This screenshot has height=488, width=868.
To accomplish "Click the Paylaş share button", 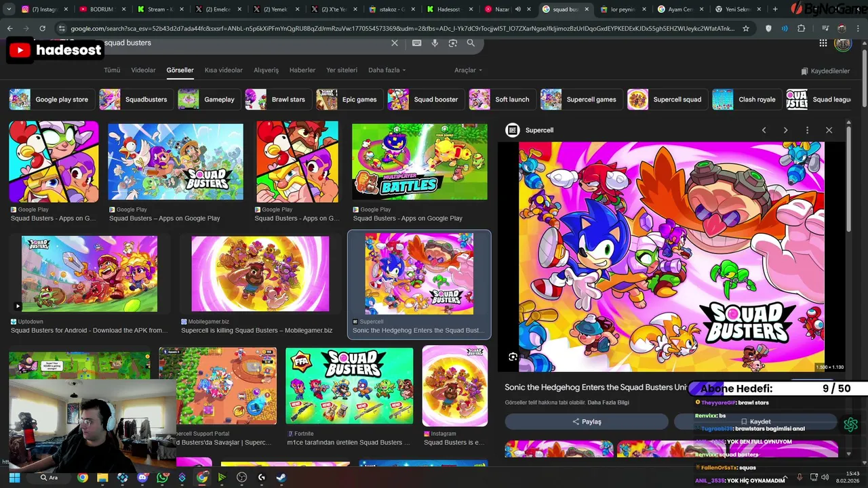I will 587,422.
